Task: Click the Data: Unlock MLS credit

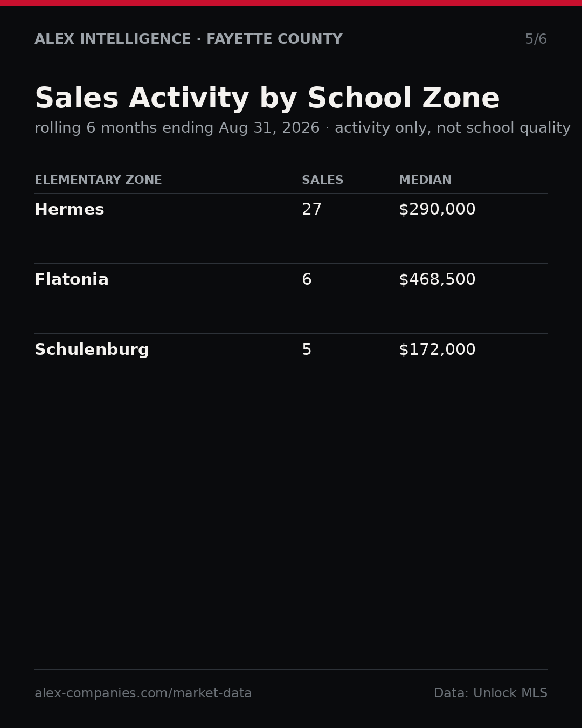Action: pos(490,693)
